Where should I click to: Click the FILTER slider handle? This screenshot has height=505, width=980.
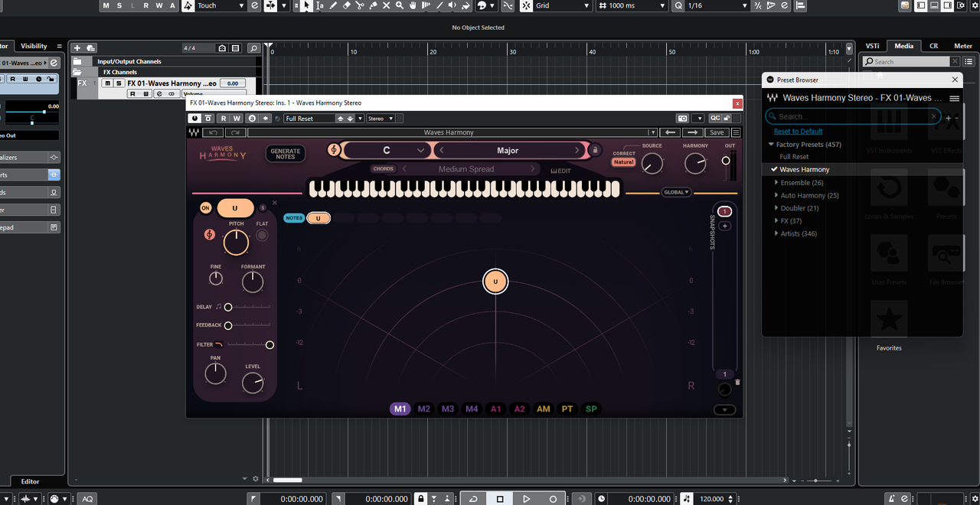point(269,345)
